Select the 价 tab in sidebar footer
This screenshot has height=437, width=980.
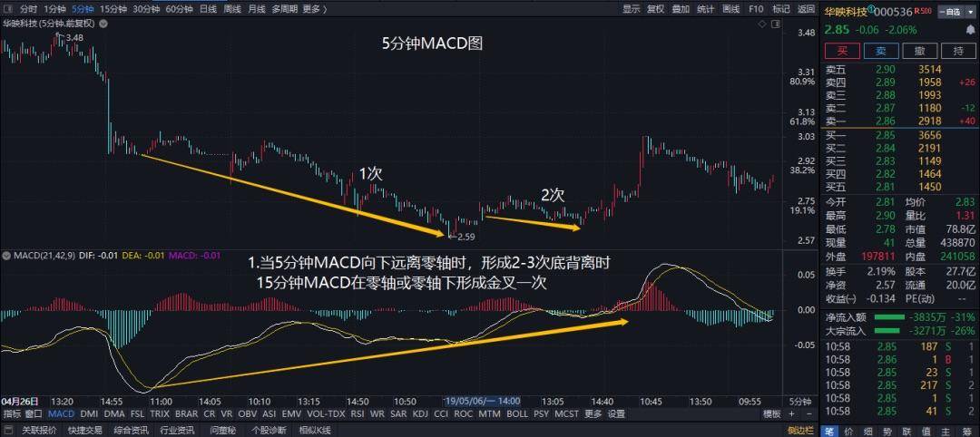847,431
